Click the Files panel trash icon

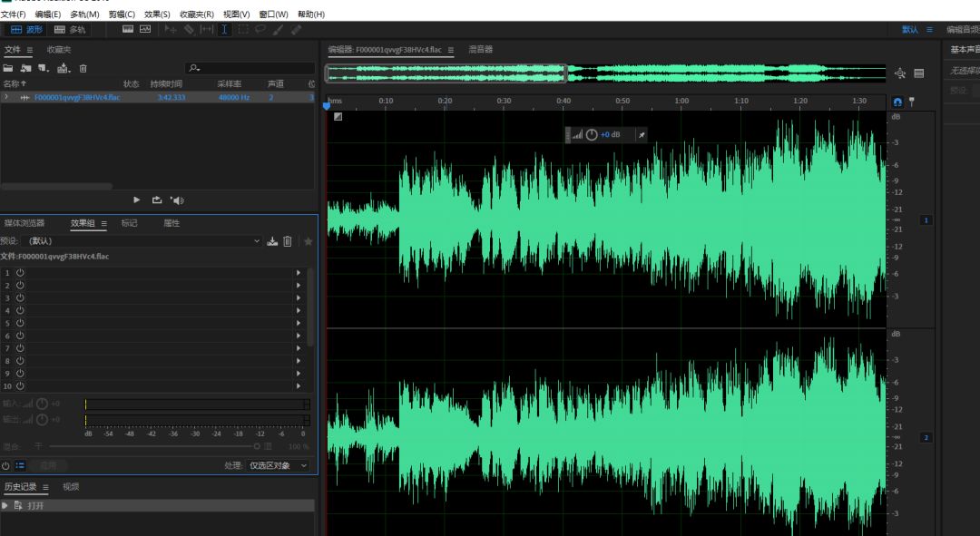coord(83,68)
